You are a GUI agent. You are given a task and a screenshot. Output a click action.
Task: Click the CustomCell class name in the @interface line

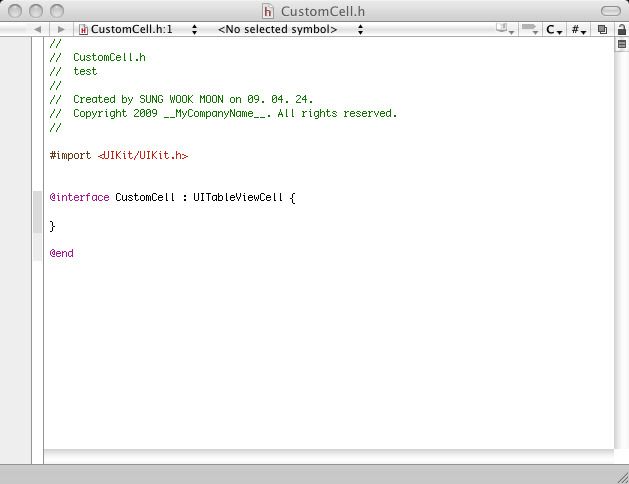145,197
